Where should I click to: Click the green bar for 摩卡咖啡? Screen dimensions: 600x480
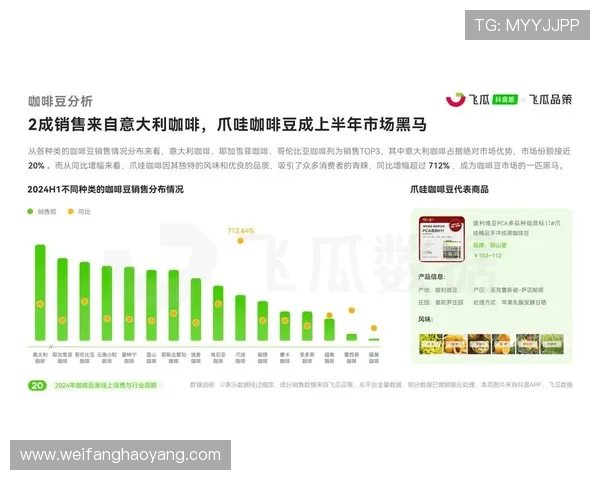(x=285, y=326)
